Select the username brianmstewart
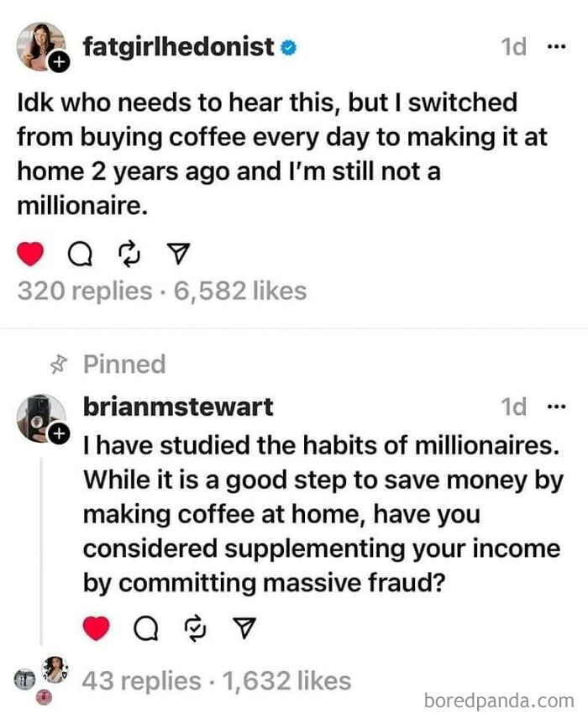Viewport: 588px width, 719px height. coord(177,407)
